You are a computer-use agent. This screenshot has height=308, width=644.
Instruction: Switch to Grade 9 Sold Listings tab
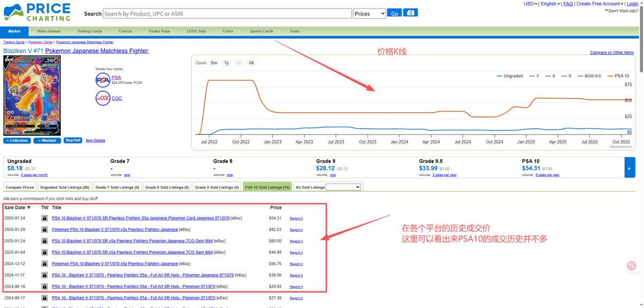(x=217, y=187)
